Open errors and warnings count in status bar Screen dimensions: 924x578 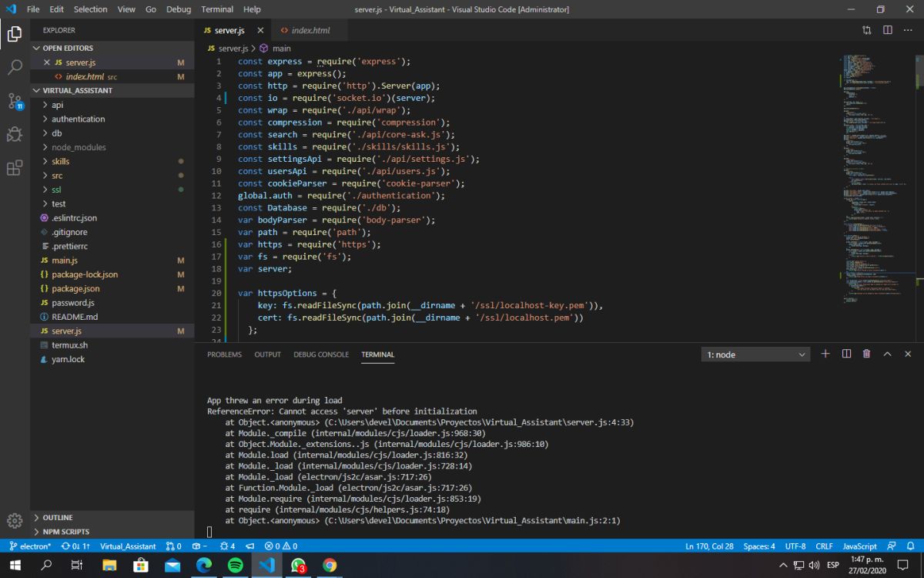(281, 546)
